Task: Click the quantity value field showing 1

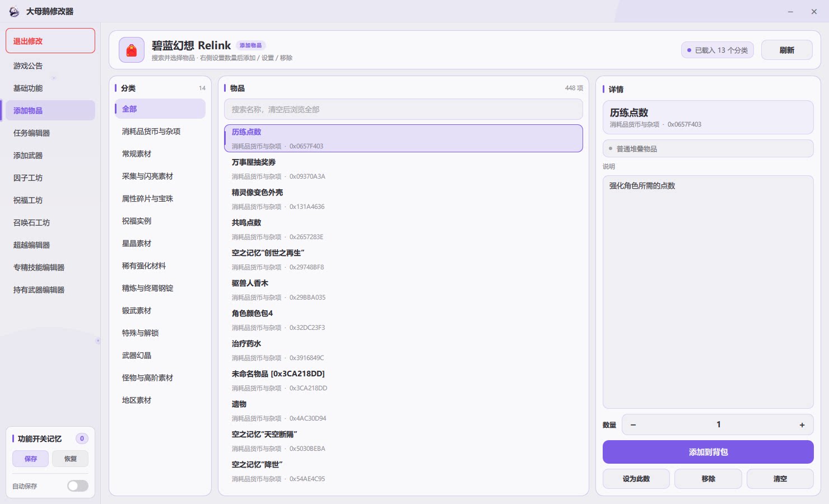Action: click(x=718, y=425)
